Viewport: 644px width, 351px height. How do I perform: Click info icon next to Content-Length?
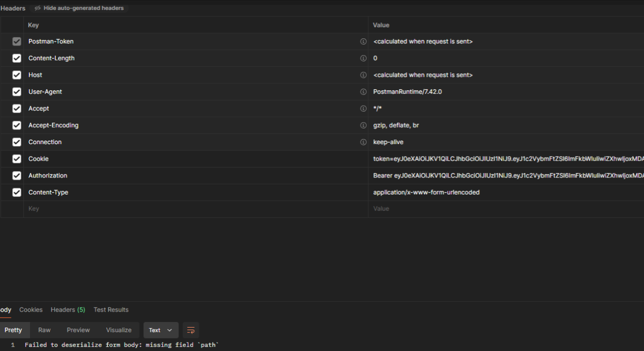[x=363, y=58]
